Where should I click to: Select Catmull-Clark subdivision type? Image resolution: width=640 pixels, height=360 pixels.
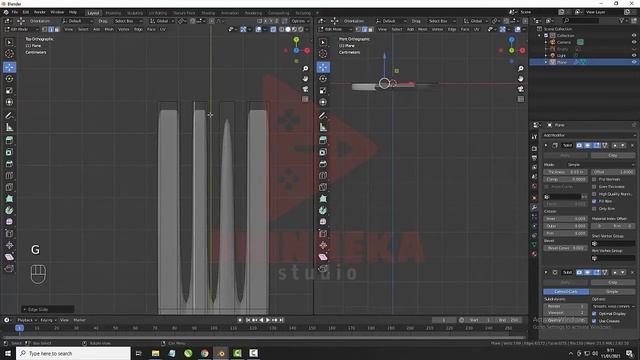(566, 291)
